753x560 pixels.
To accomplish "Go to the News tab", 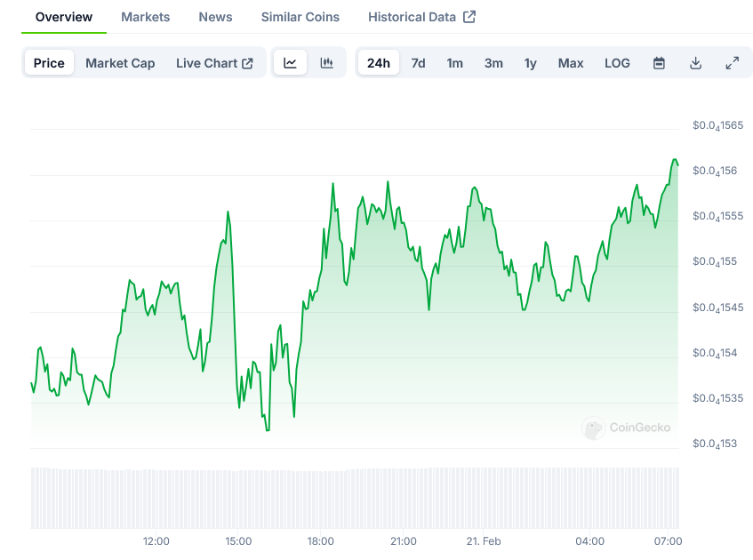I will click(215, 17).
